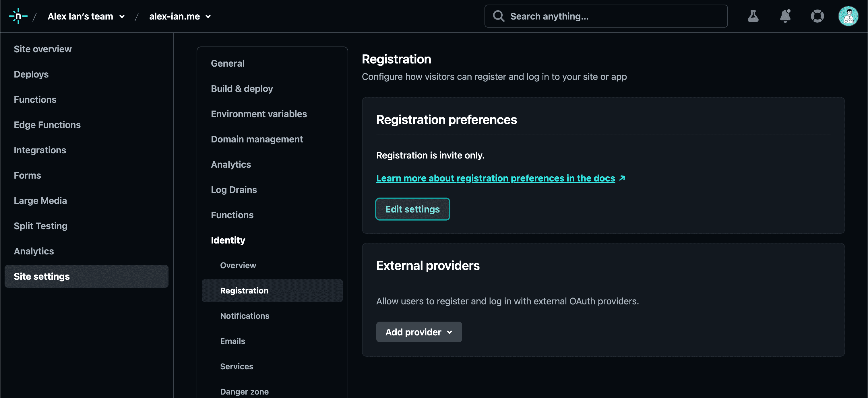Select Environment variables settings section

tap(259, 114)
